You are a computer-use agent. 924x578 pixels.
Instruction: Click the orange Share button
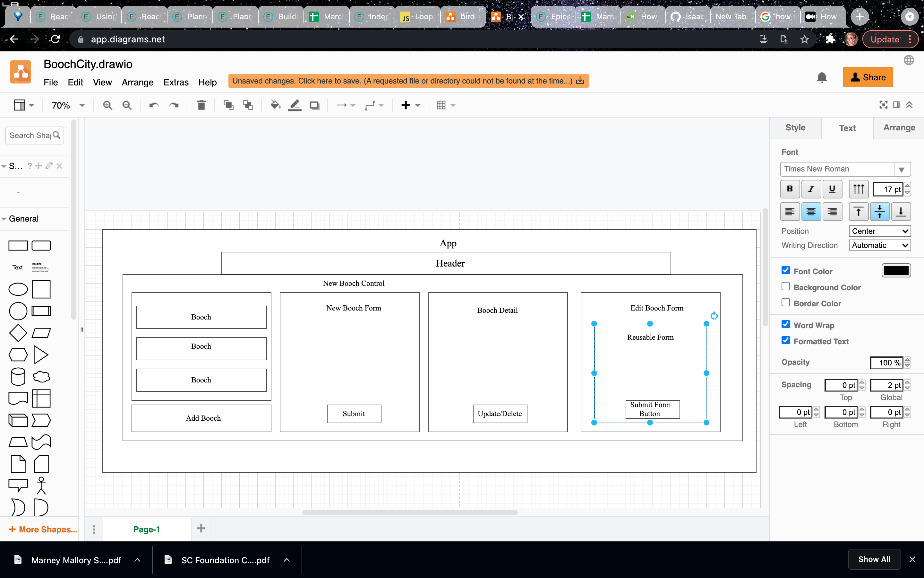click(x=868, y=77)
